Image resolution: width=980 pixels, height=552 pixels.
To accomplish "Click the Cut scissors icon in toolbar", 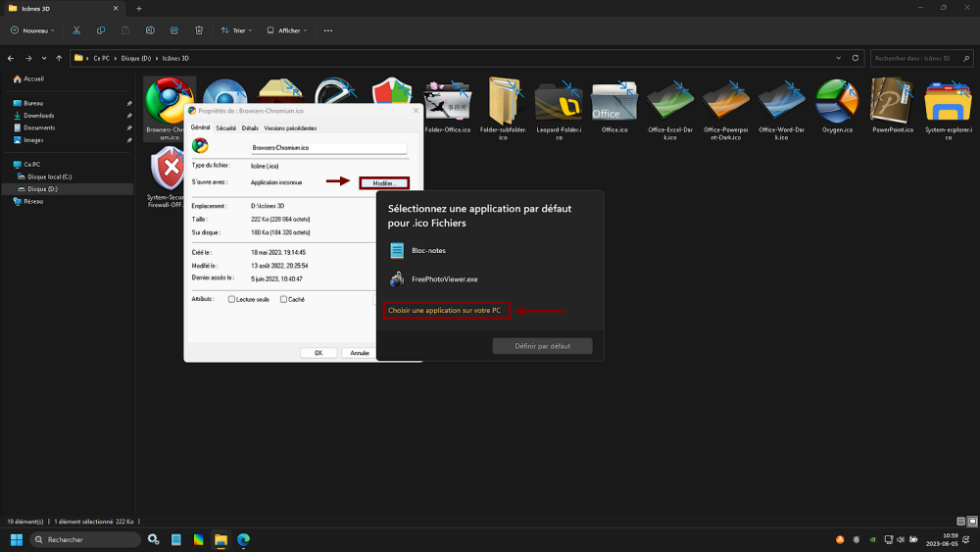I will (x=76, y=30).
